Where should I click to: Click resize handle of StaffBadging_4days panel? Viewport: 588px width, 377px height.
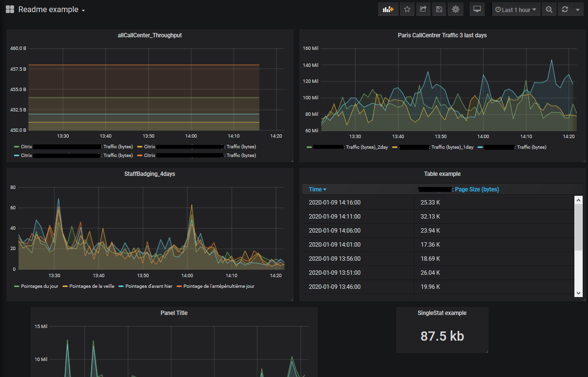click(292, 299)
